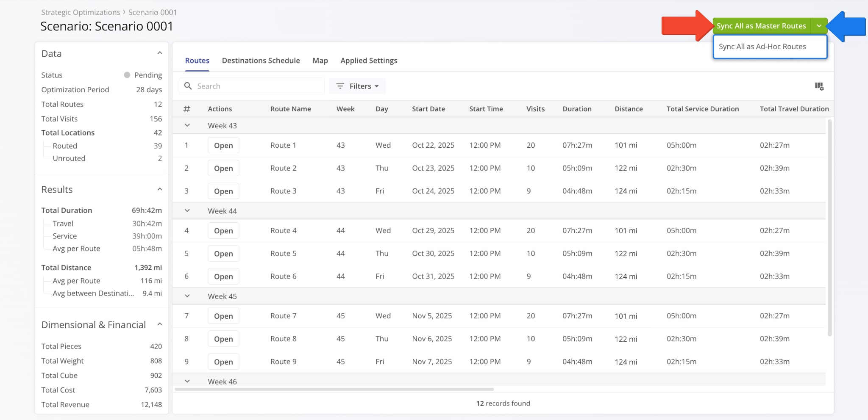Collapse the Results panel section

[159, 189]
